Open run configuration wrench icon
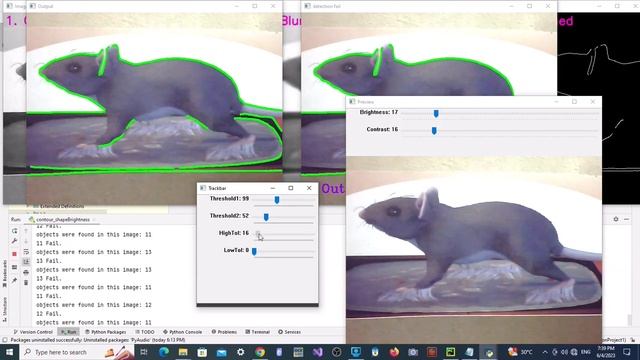This screenshot has height=360, width=640. pos(15,241)
